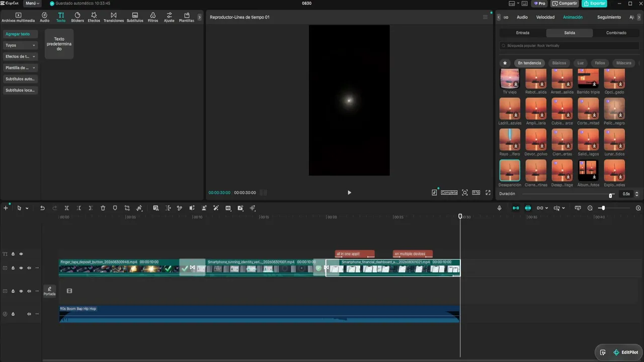This screenshot has width=644, height=362.
Task: Add a marker with the shield icon
Action: pos(115,208)
